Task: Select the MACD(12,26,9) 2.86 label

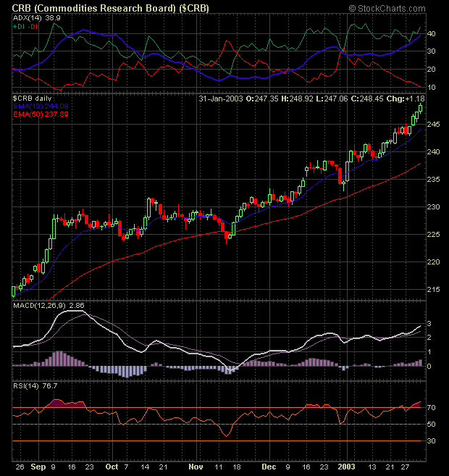Action: (x=49, y=306)
